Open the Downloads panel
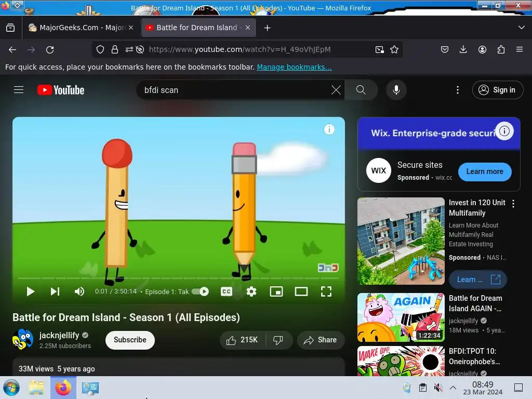 click(463, 49)
